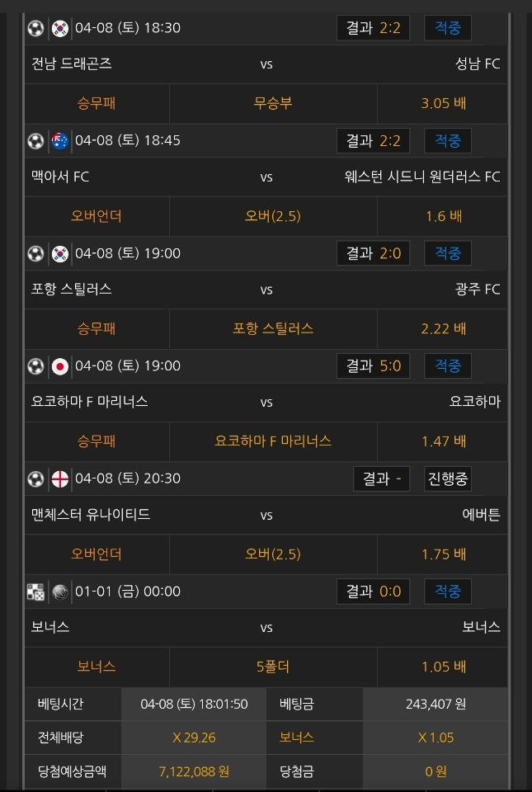This screenshot has height=792, width=532.
Task: Click the 결과 2:0 result box
Action: click(373, 253)
